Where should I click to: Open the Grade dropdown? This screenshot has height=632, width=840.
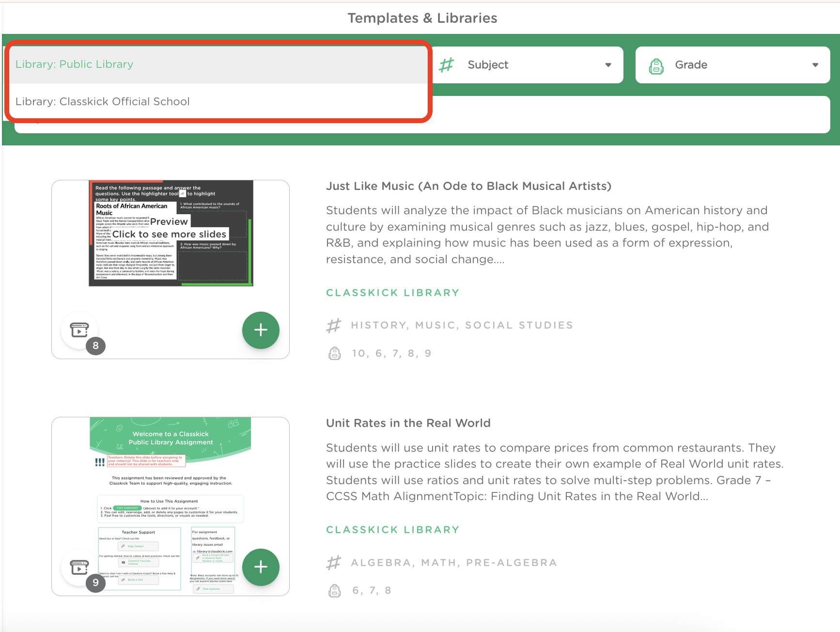[732, 65]
